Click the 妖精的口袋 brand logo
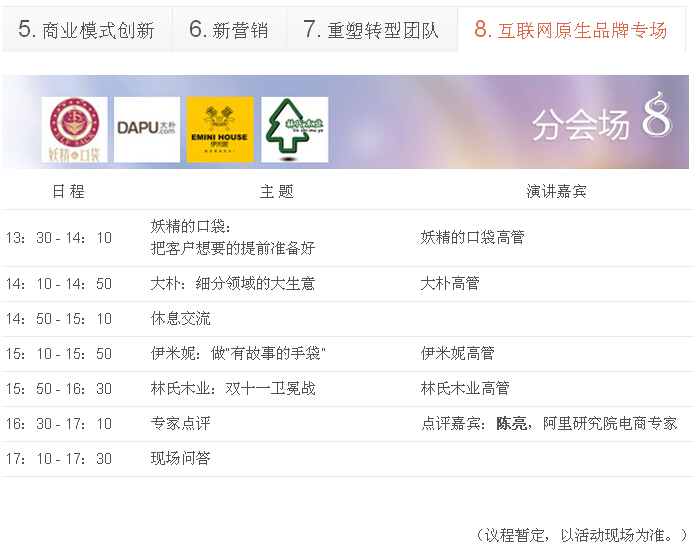Viewport: 694px width, 549px height. tap(74, 130)
